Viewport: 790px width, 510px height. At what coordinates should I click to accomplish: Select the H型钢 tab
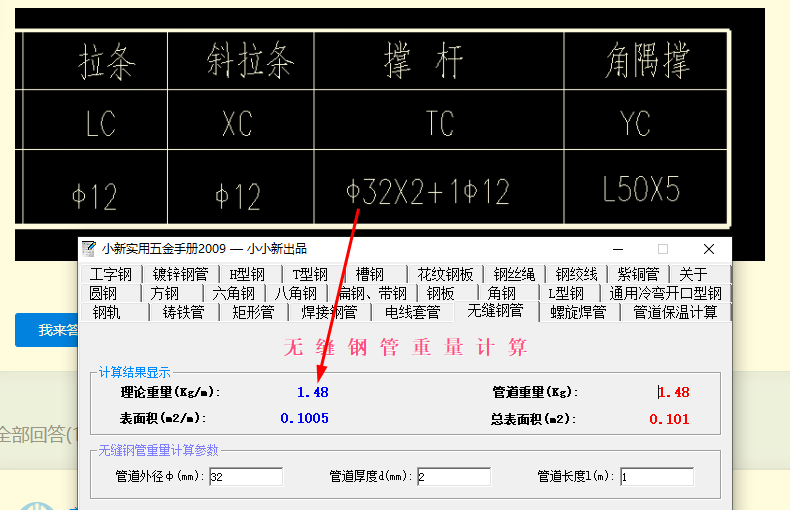247,275
